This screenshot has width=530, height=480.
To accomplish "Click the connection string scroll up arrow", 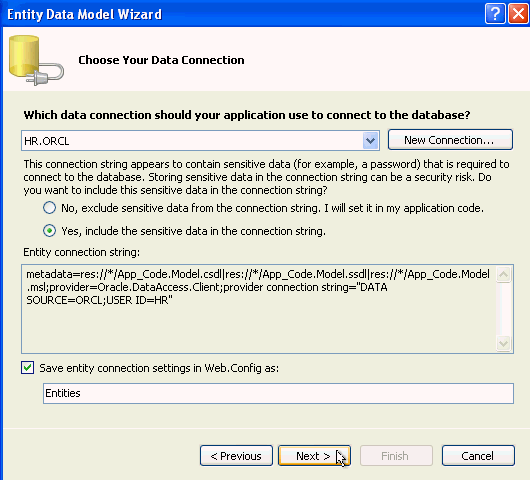I will [504, 274].
